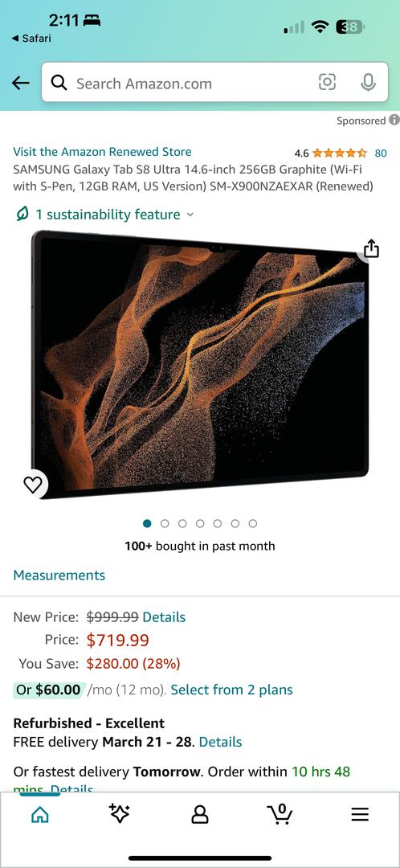400x868 pixels.
Task: Open the account profile icon
Action: (x=200, y=813)
